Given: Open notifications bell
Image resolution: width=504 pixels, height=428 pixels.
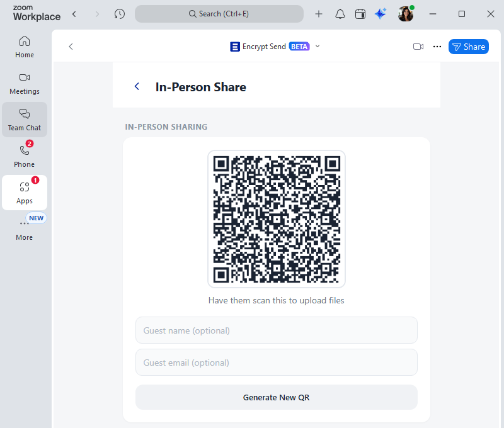Looking at the screenshot, I should coord(340,14).
